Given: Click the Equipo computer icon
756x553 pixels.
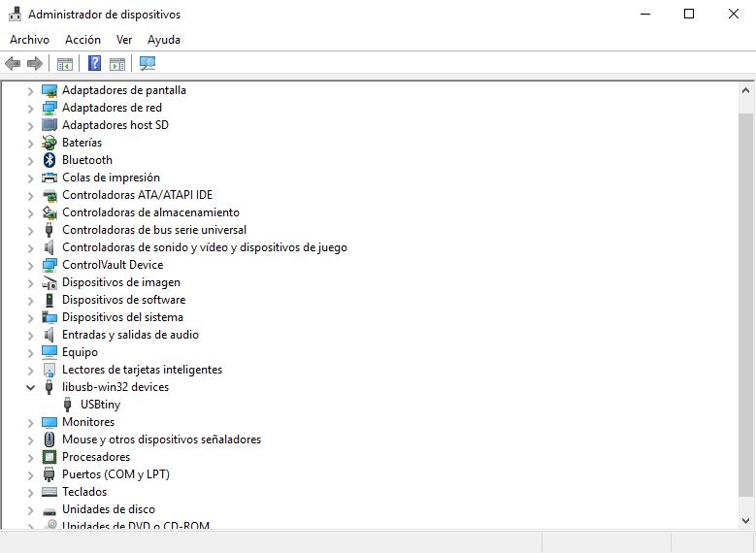Looking at the screenshot, I should point(49,352).
